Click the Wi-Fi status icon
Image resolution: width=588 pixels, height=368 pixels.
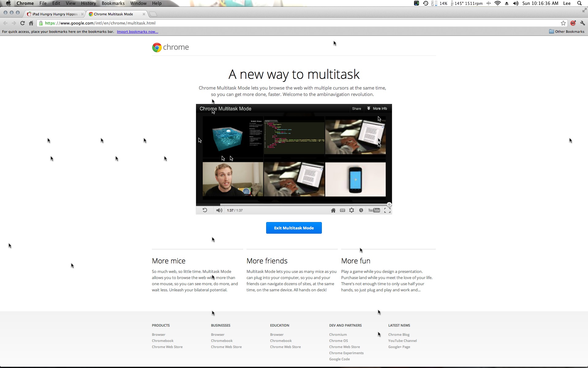(498, 3)
